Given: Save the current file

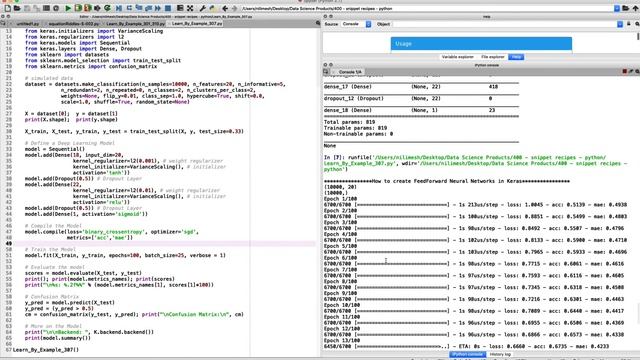Looking at the screenshot, I should tap(27, 8).
